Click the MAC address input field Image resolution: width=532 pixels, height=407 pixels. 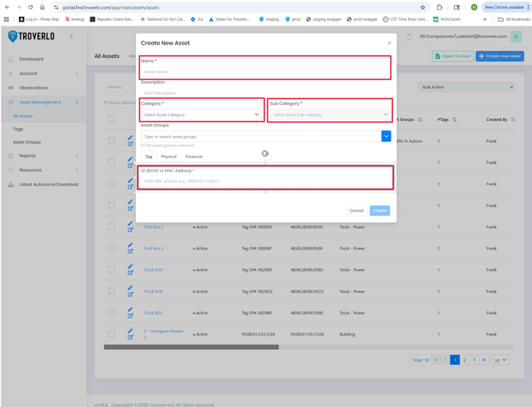[266, 181]
